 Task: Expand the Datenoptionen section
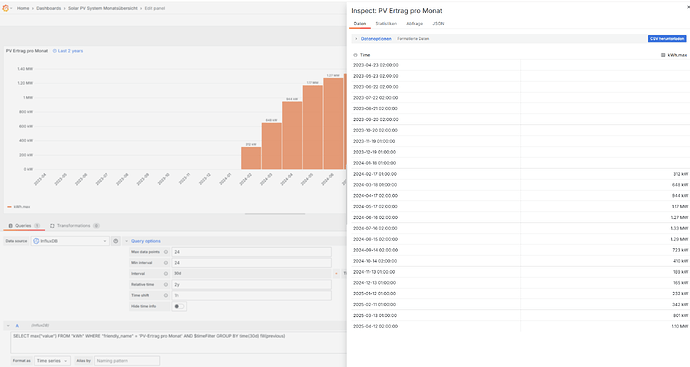point(374,39)
